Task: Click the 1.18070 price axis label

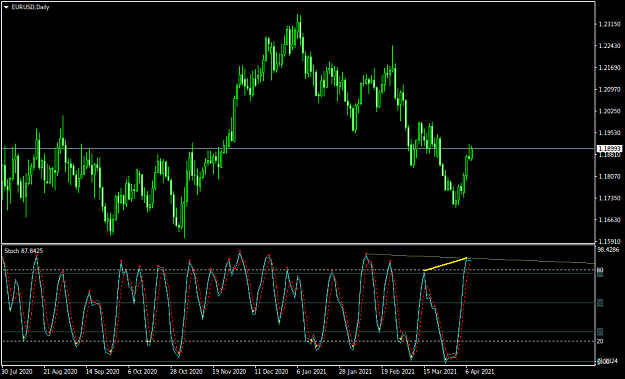Action: pyautogui.click(x=610, y=176)
